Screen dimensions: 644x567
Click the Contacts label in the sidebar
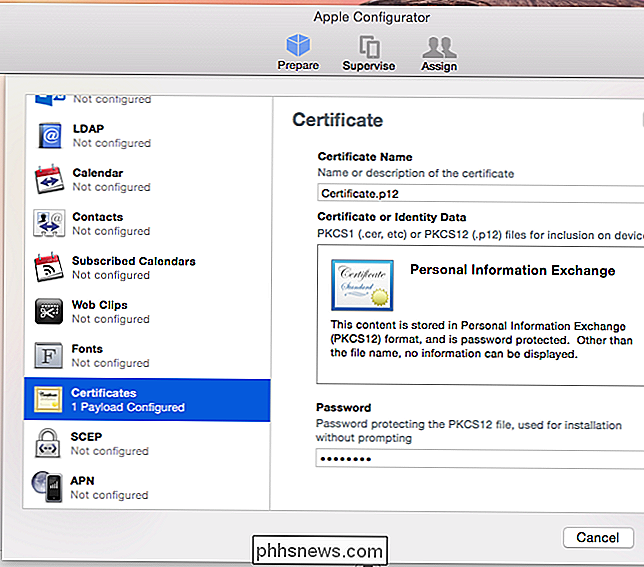tap(98, 217)
